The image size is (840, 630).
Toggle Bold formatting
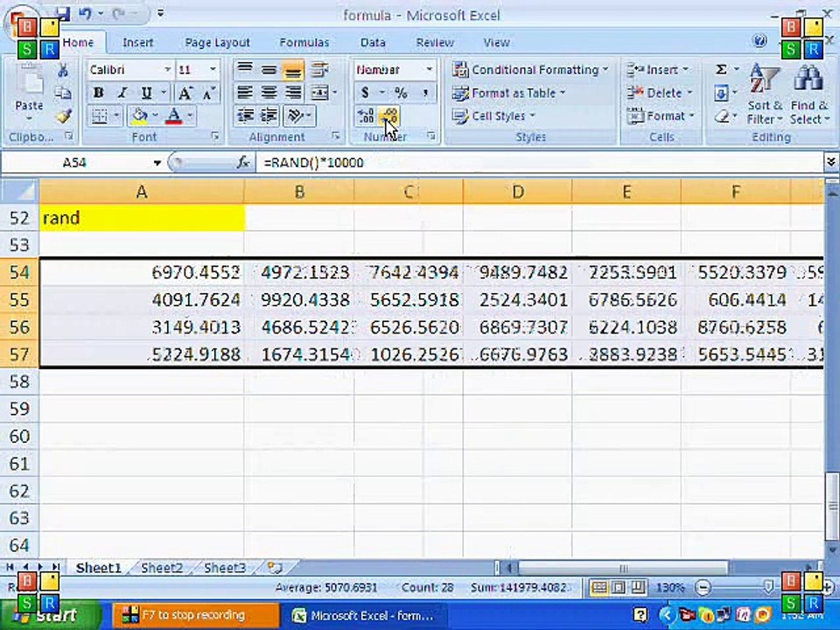98,93
